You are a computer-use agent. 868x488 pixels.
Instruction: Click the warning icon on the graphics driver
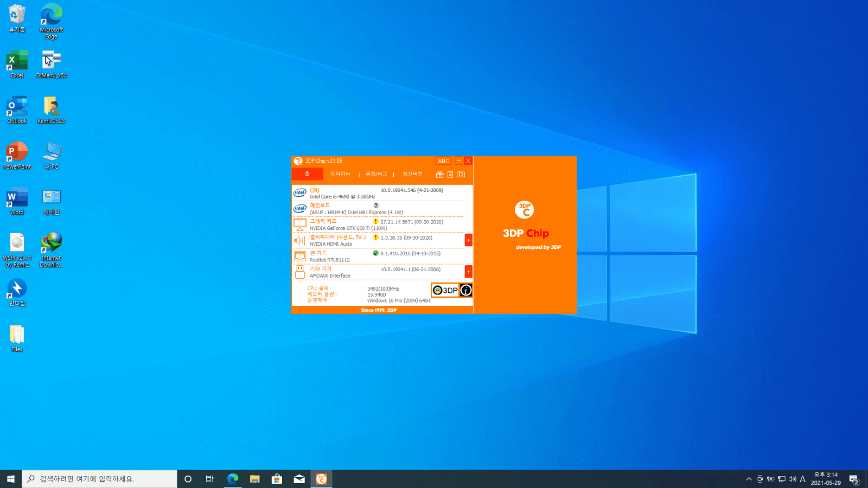tap(375, 222)
